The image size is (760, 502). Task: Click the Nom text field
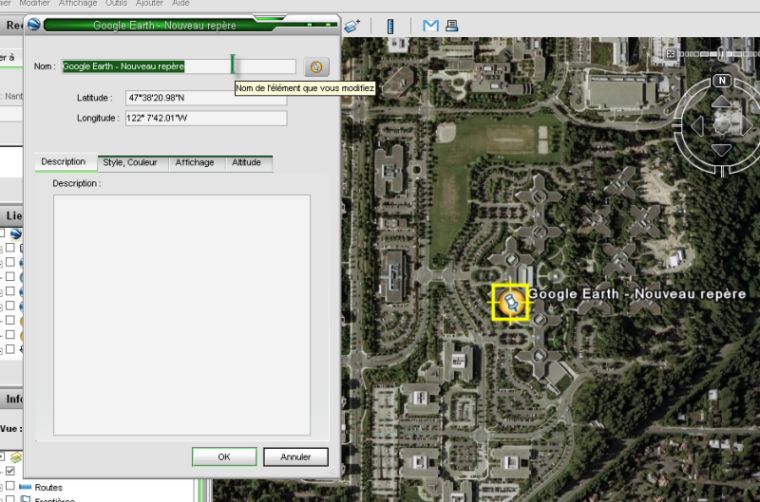tap(178, 66)
